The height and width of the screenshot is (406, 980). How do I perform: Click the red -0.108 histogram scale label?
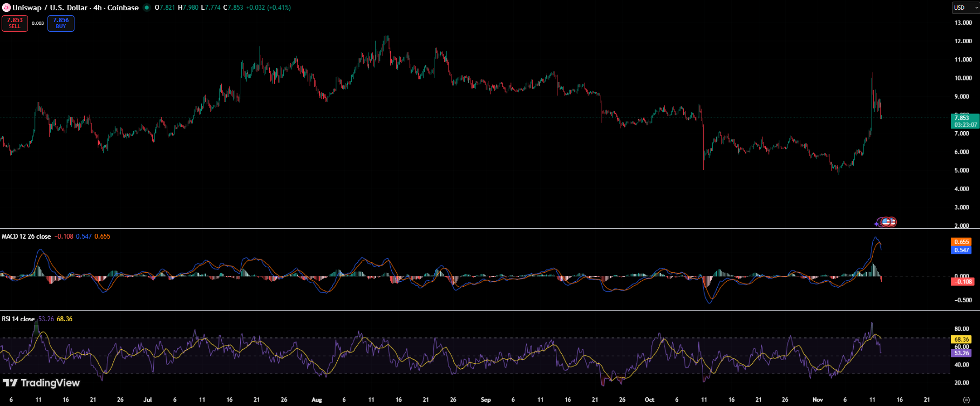(x=963, y=282)
